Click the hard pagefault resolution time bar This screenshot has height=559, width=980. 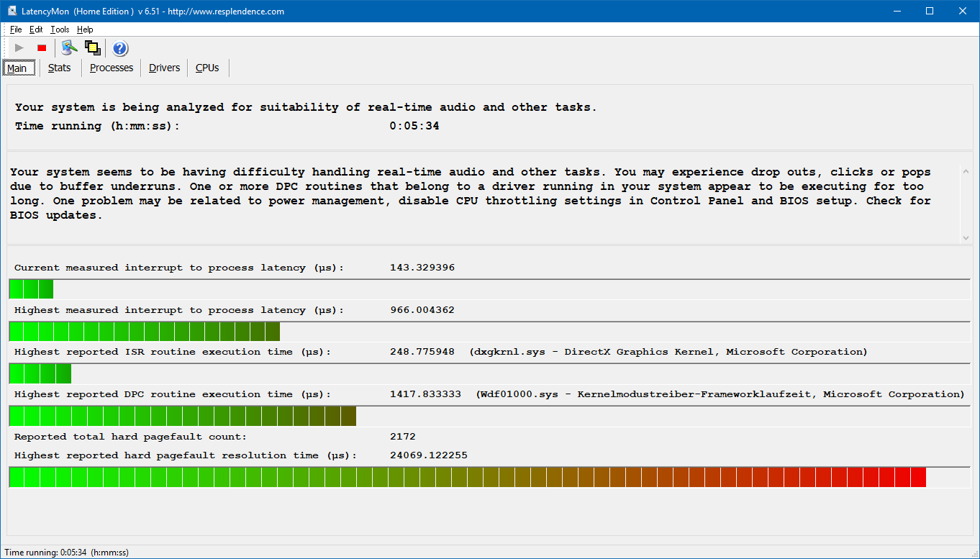[489, 477]
